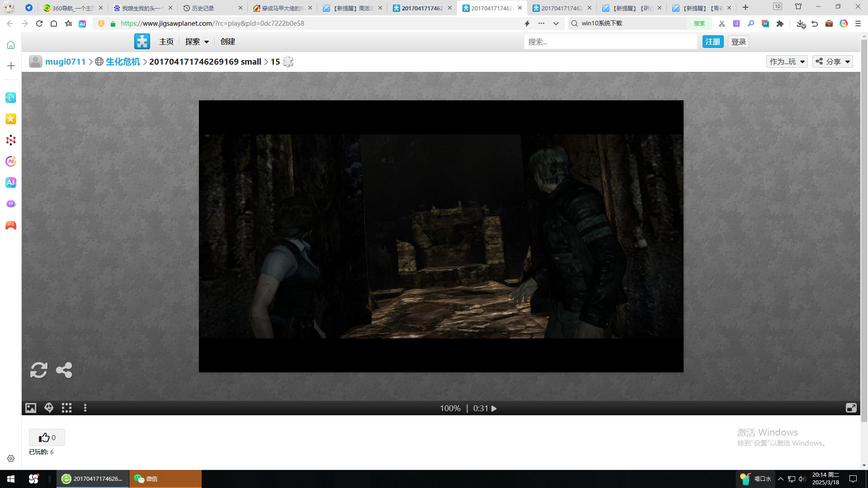Expand the 分享 dropdown

point(833,61)
